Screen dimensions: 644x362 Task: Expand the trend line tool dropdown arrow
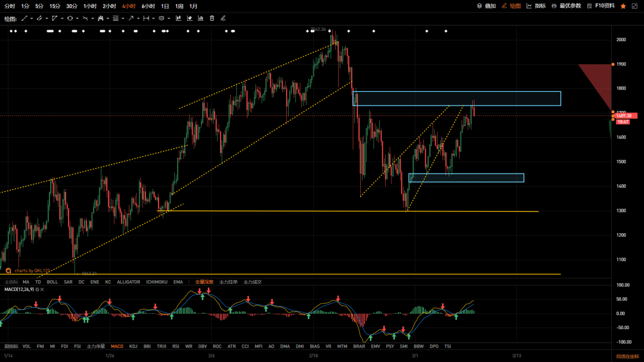click(x=32, y=18)
